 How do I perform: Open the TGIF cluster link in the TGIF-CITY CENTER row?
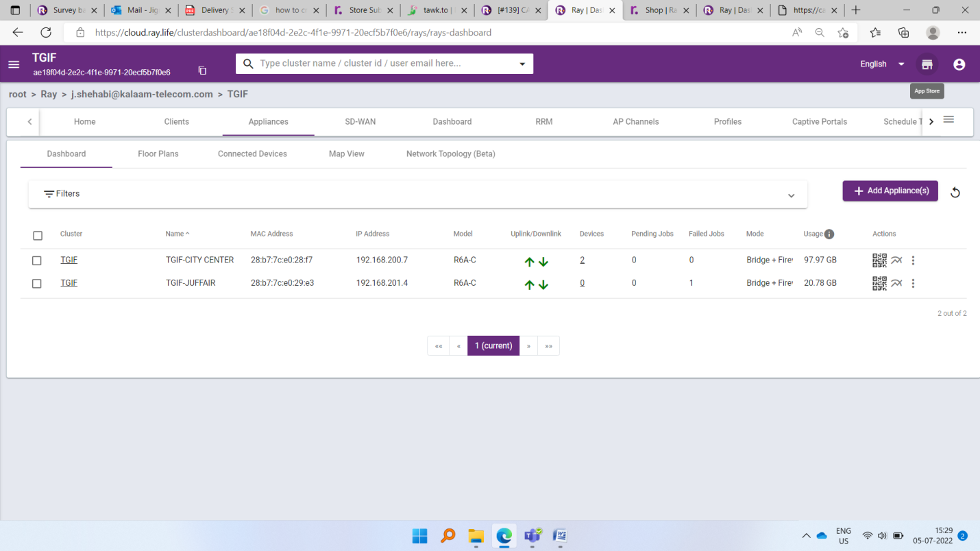(x=69, y=260)
